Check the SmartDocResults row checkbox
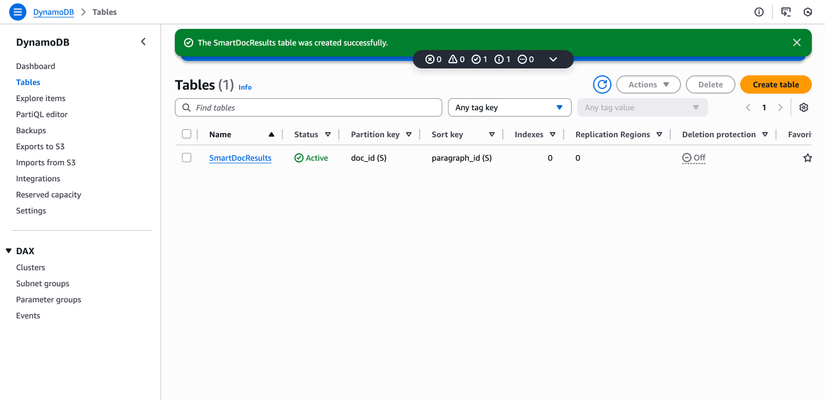This screenshot has width=825, height=400. (x=186, y=157)
